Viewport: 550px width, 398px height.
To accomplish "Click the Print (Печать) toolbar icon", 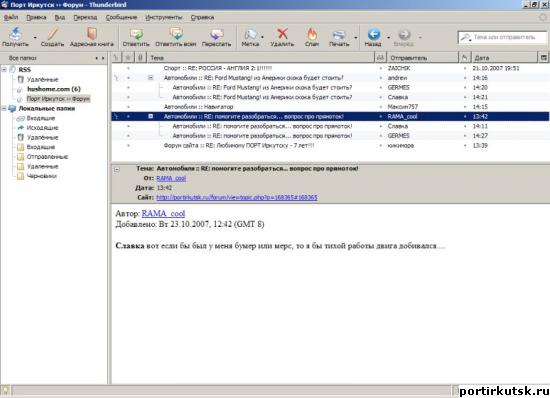I will tap(339, 34).
